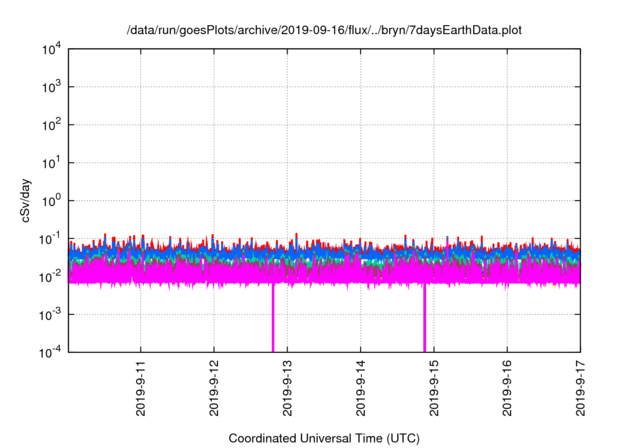
Task: Click the cSv/day y-axis label
Action: point(25,200)
